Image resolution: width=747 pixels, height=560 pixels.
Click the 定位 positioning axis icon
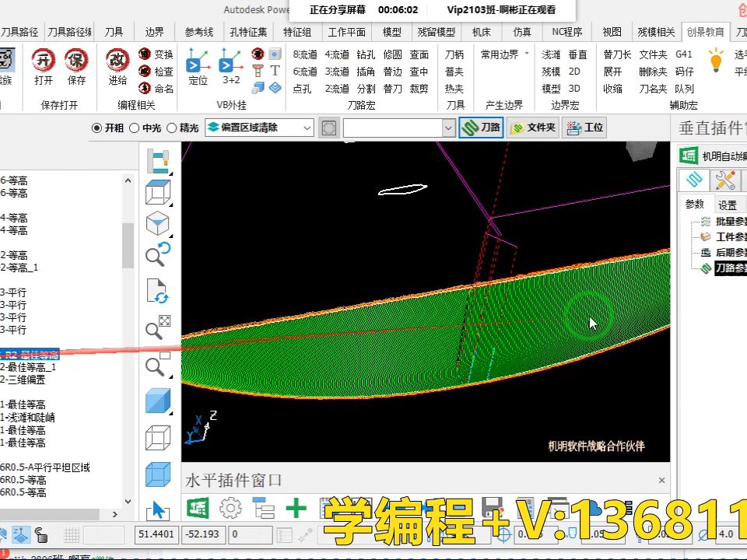pos(198,61)
